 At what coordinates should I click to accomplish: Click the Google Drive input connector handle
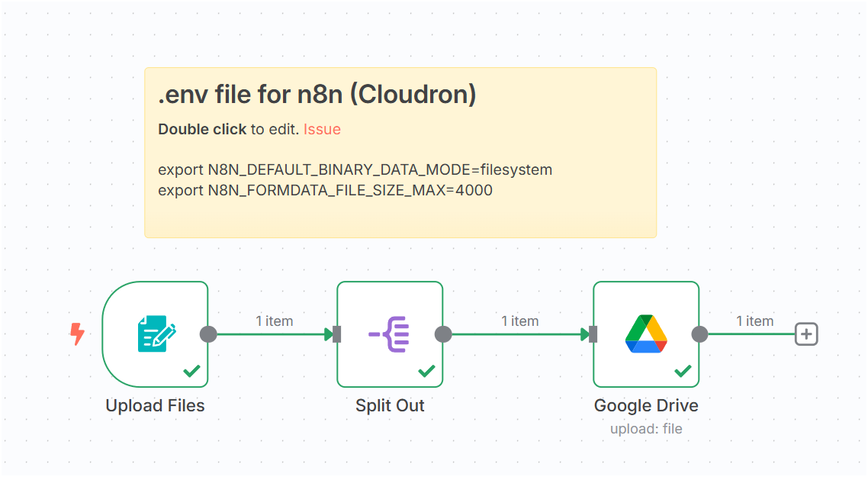593,334
